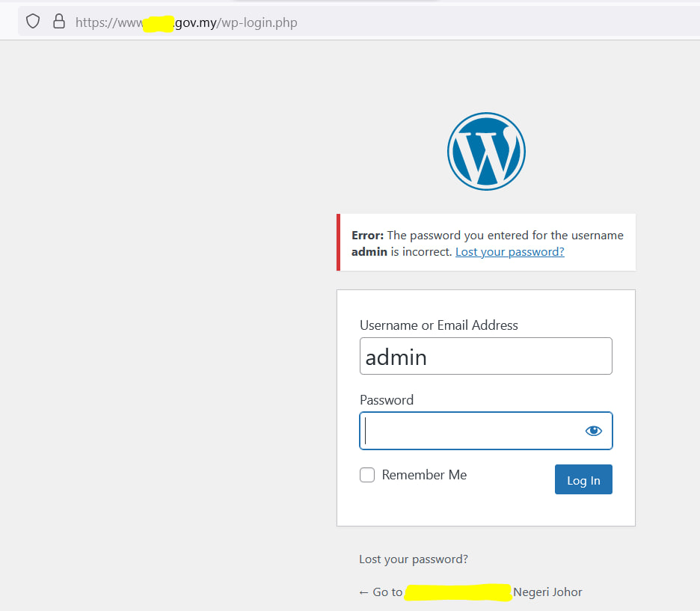The height and width of the screenshot is (611, 700).
Task: Click the browser address bar URL
Action: 187,22
